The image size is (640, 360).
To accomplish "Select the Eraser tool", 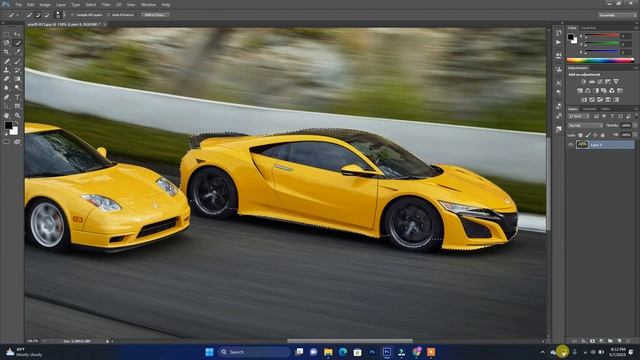I will click(x=7, y=79).
